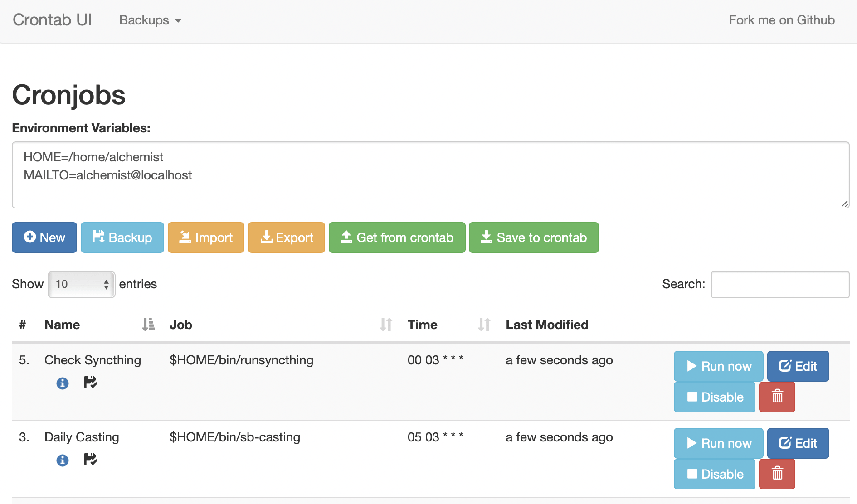
Task: Click the Cronjobs page heading
Action: (68, 95)
